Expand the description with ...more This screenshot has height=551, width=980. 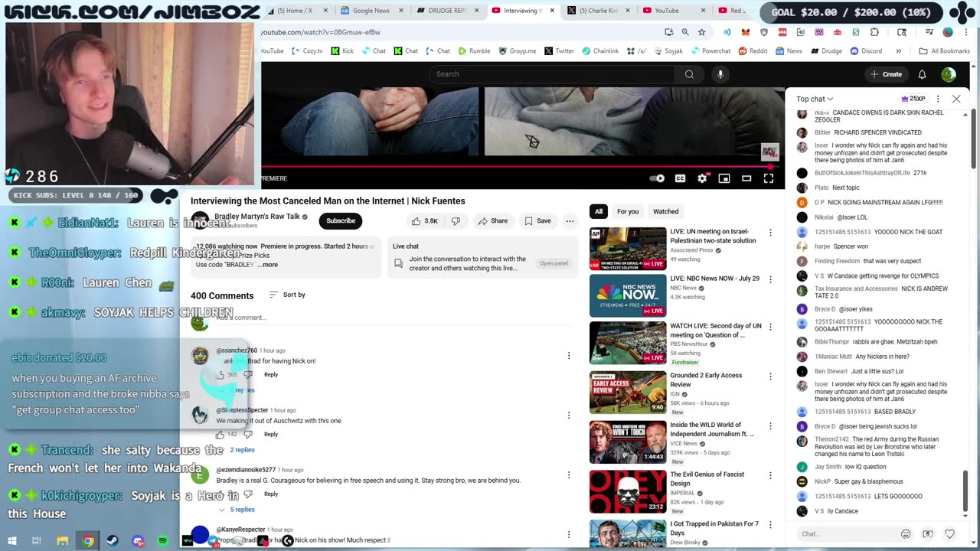point(269,265)
